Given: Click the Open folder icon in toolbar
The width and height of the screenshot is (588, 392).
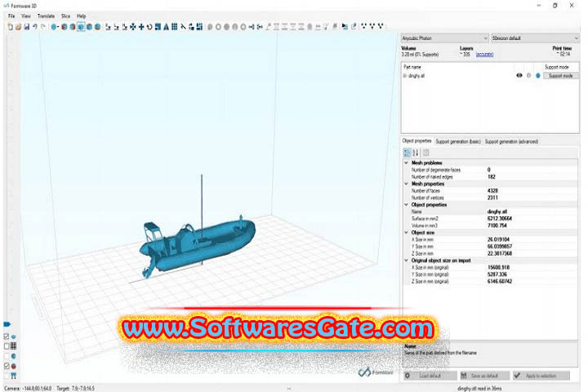Looking at the screenshot, I should [x=18, y=27].
